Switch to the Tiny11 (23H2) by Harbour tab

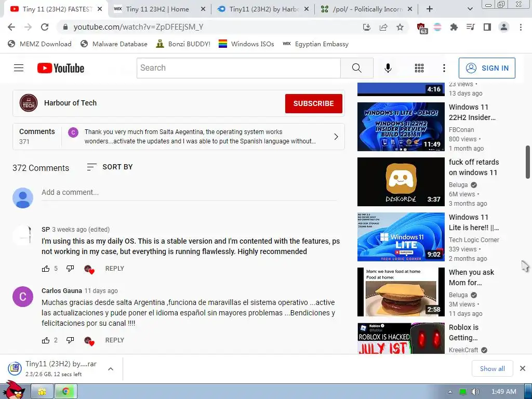[263, 9]
